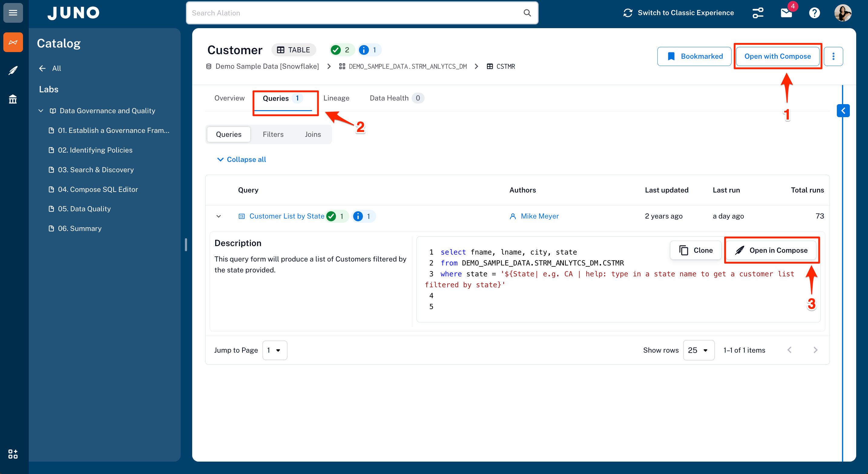
Task: Open the apps grid icon at bottom left
Action: click(13, 454)
